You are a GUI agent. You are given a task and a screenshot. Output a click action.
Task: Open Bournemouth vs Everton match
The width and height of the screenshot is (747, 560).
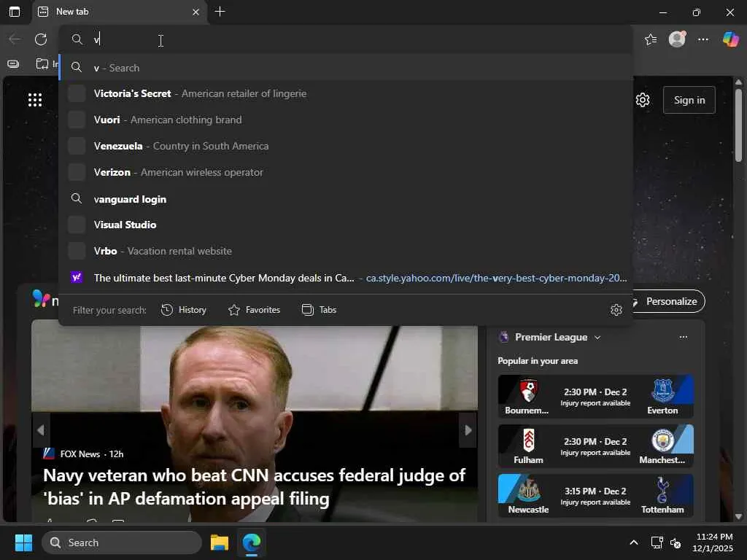coord(595,397)
